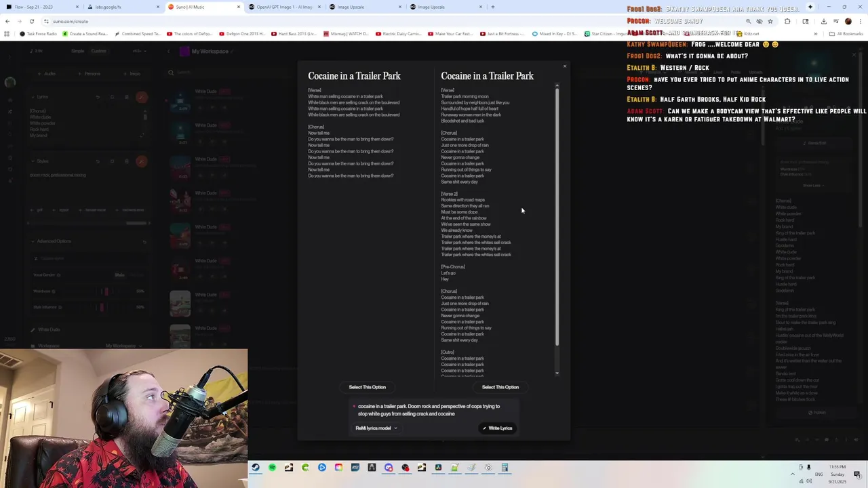Viewport: 868px width, 488px height.
Task: Select the left lyrics option
Action: coord(367,387)
